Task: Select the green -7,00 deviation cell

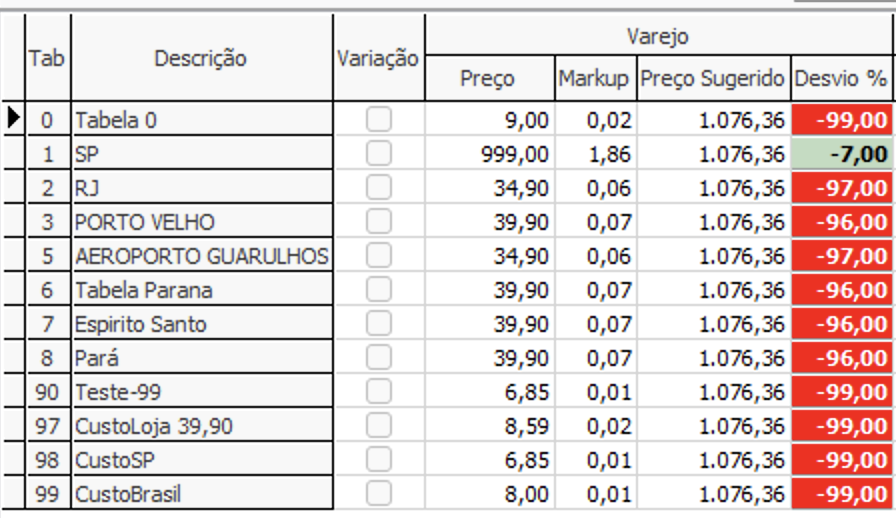Action: [841, 154]
